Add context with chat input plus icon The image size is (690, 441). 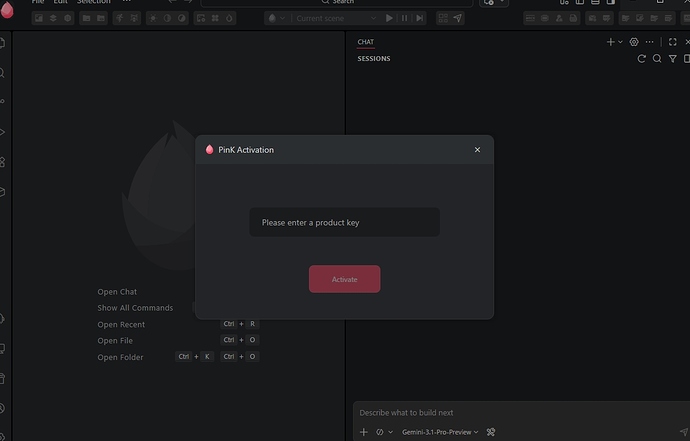pos(363,432)
